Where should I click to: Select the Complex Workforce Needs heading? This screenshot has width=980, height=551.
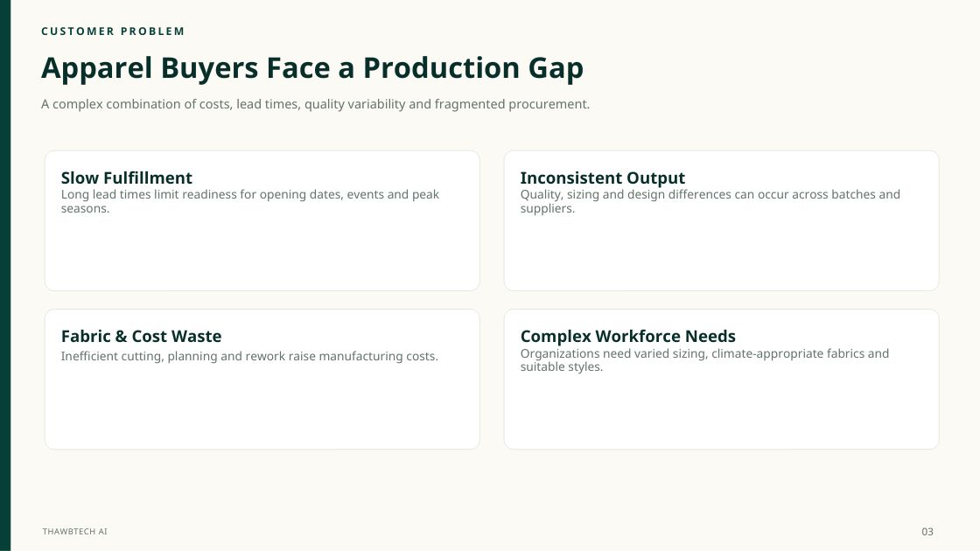pos(627,336)
